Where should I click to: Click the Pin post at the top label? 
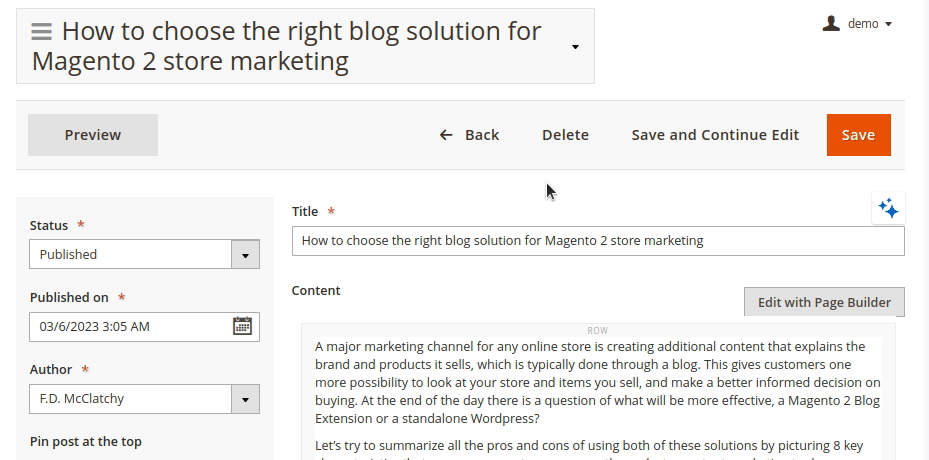click(x=86, y=441)
